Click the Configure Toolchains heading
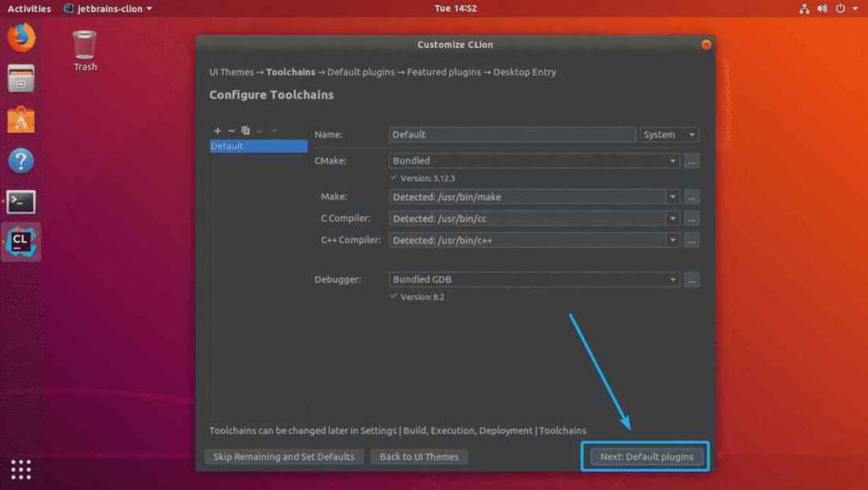Viewport: 868px width, 490px height. [271, 95]
